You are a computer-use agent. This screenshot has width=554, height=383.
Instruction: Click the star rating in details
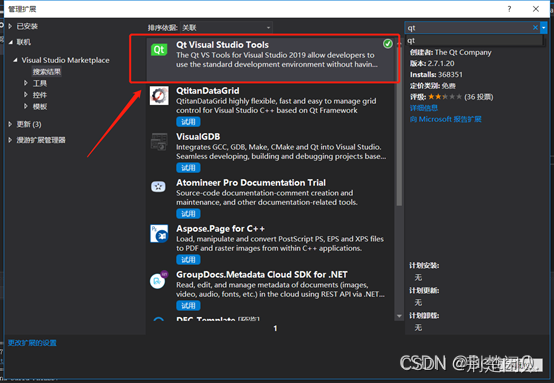click(x=445, y=96)
